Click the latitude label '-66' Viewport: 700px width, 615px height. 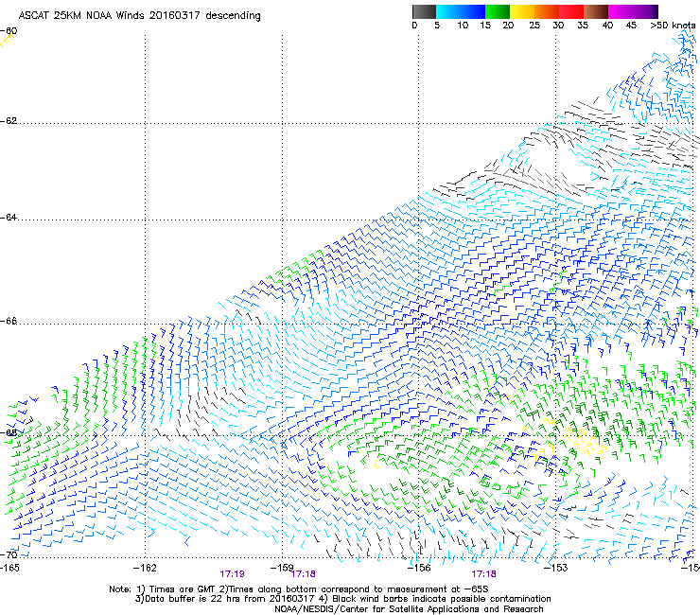(x=9, y=321)
